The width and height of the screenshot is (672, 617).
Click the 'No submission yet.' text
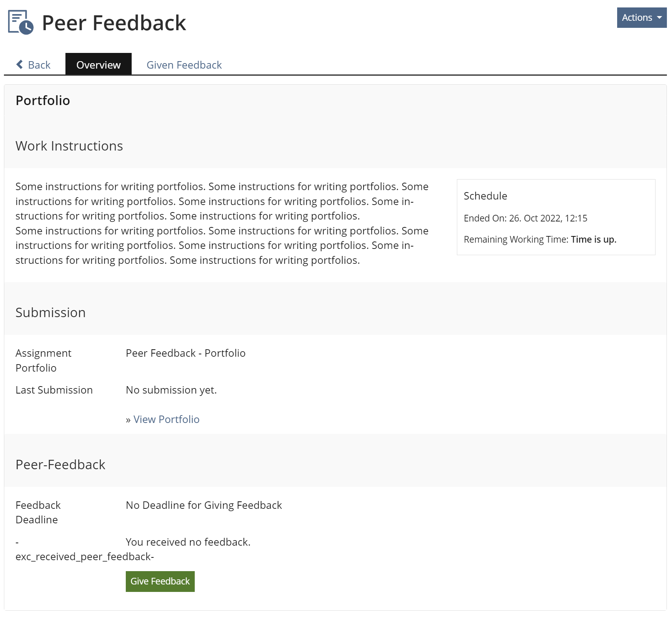[x=171, y=390]
